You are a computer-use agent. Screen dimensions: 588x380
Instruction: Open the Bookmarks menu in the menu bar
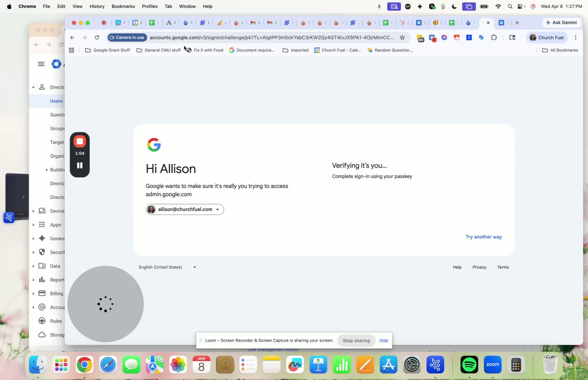(x=123, y=6)
